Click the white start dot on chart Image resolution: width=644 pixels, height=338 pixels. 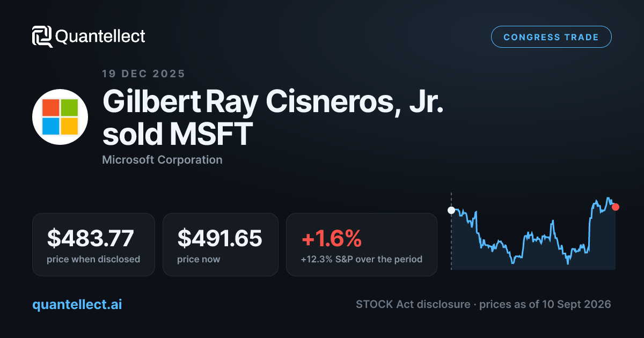coord(451,210)
